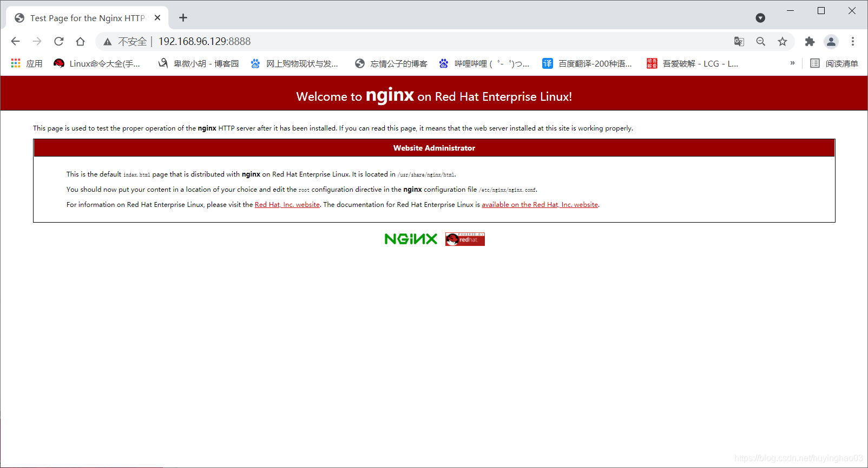This screenshot has height=468, width=868.
Task: Open the extensions puzzle icon
Action: [x=810, y=41]
